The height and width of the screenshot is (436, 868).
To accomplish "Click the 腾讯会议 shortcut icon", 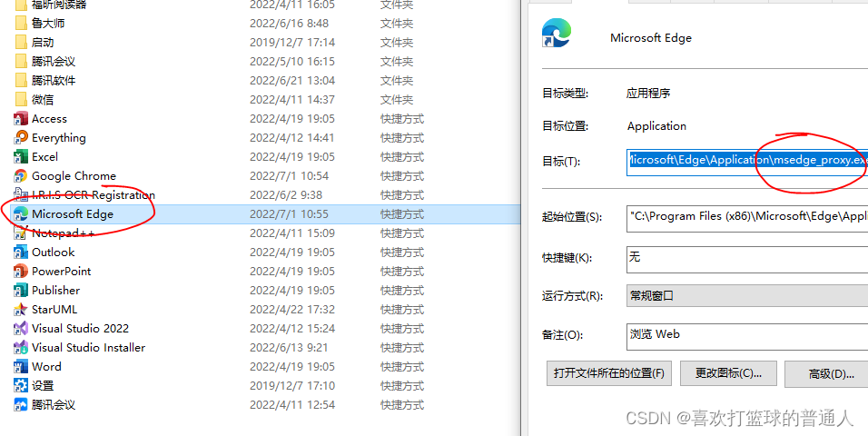I will 21,404.
